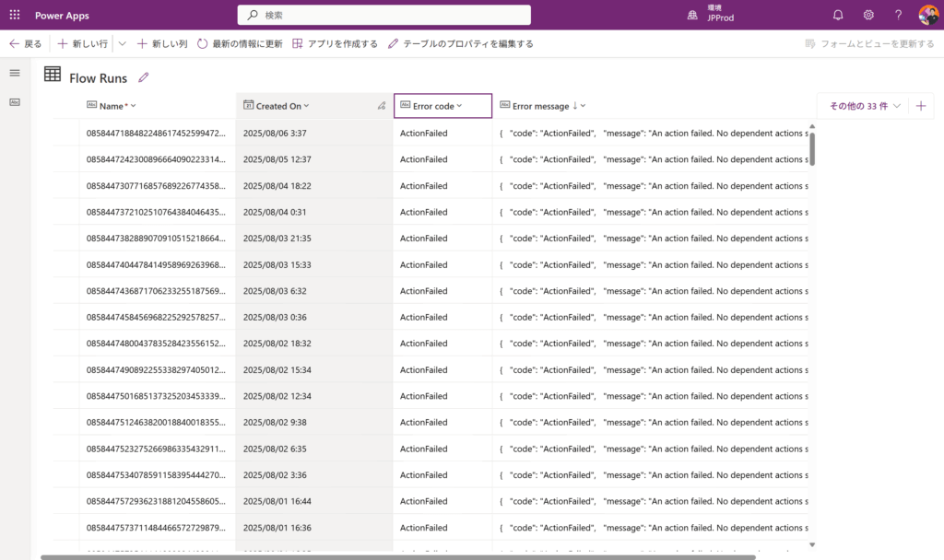Click the notifications bell icon

pos(838,15)
